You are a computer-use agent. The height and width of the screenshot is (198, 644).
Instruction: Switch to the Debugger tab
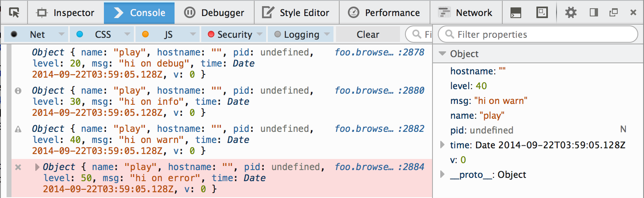point(214,13)
